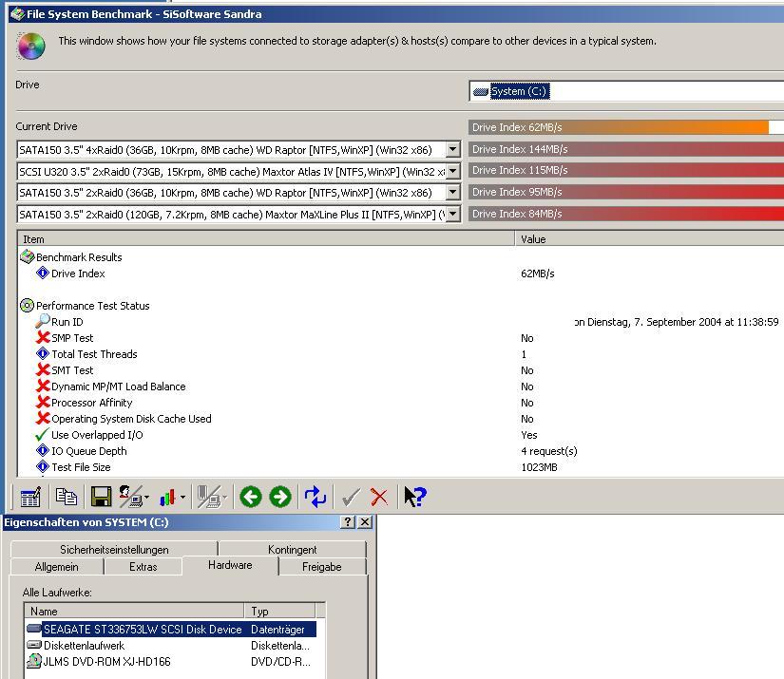Screen dimensions: 784x679
Task: Sort drives by the Name column header
Action: pos(134,611)
